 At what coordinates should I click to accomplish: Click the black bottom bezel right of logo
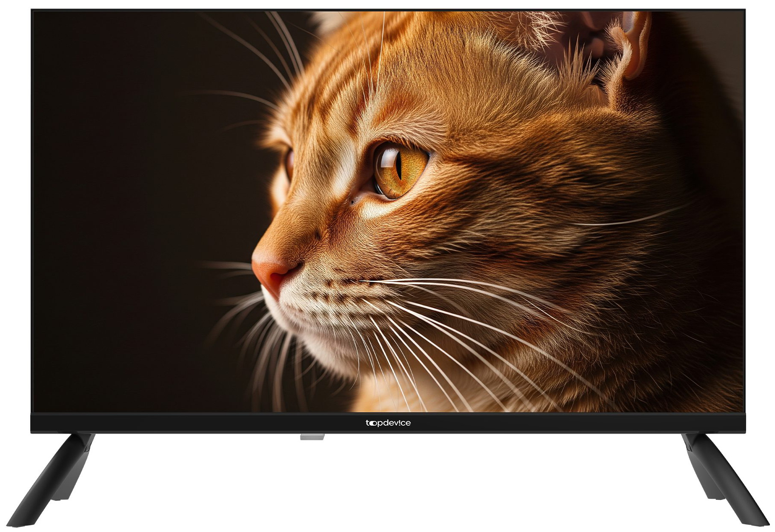click(x=575, y=423)
